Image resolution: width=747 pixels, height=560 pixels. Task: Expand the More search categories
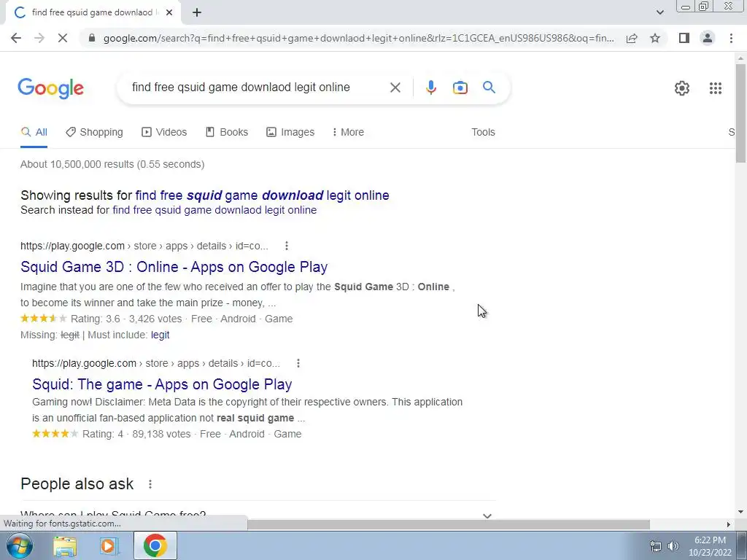348,133
